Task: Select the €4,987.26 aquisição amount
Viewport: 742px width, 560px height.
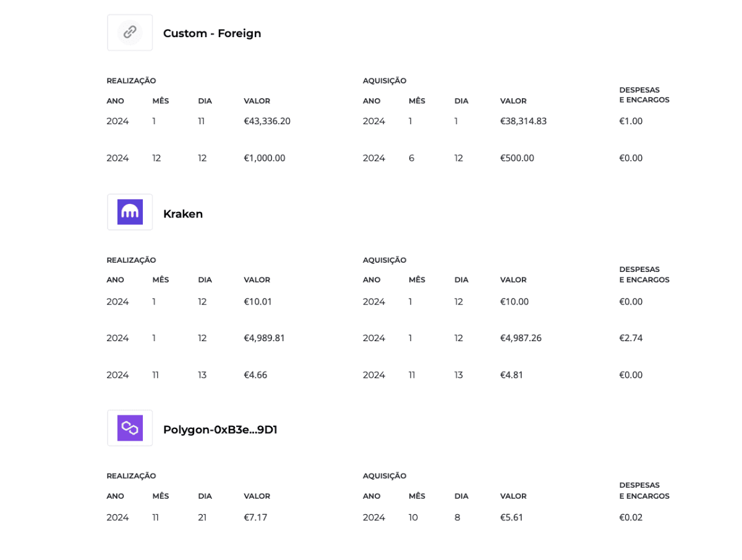Action: [x=521, y=338]
